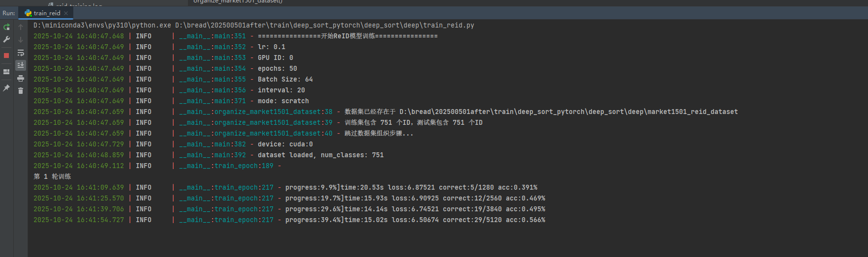
Task: Toggle the pin tab icon
Action: click(6, 88)
